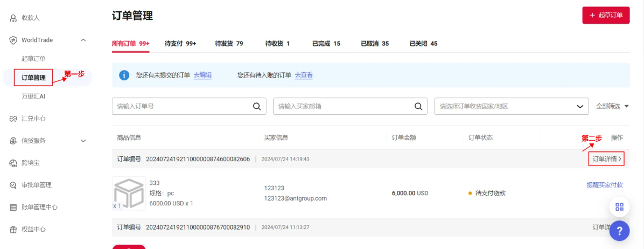Click the search icon in order number field
Screen dimensions: 644x249
257,106
